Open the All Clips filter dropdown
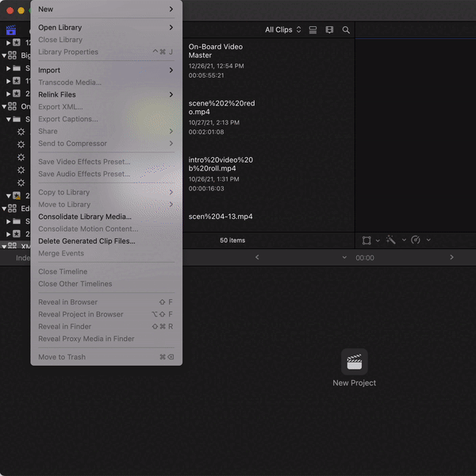Screen dimensions: 476x476 [283, 29]
